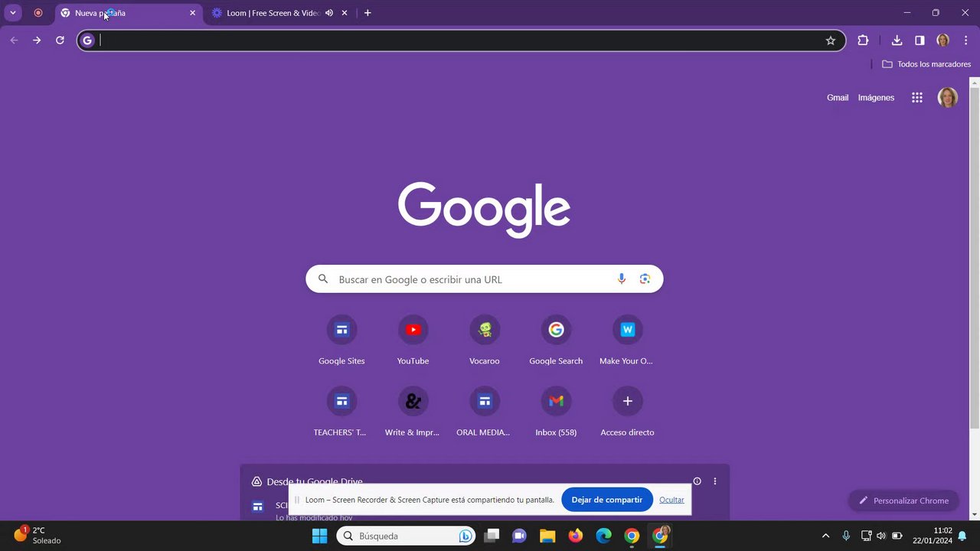Open the Vocaroo shortcut
Image resolution: width=980 pixels, height=551 pixels.
[x=485, y=341]
